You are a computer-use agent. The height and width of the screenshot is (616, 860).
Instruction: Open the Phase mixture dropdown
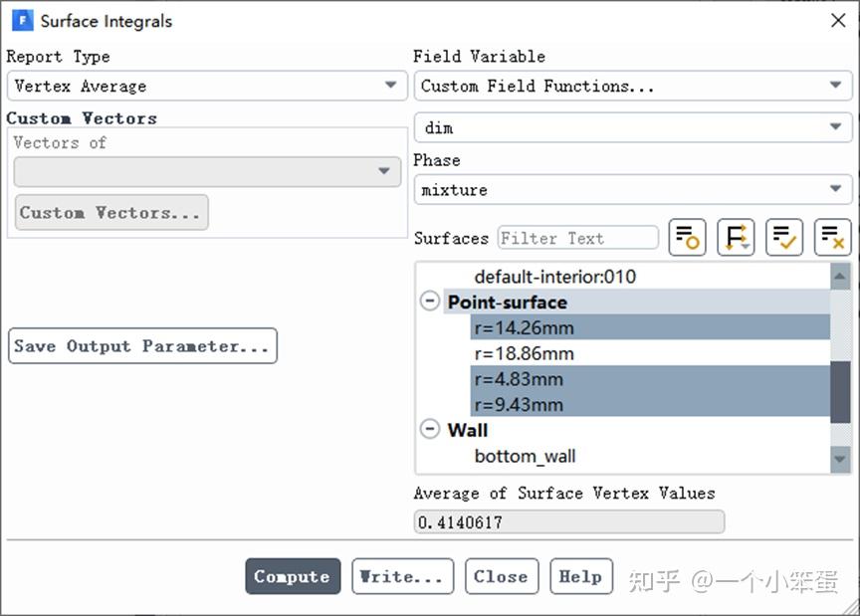click(633, 190)
